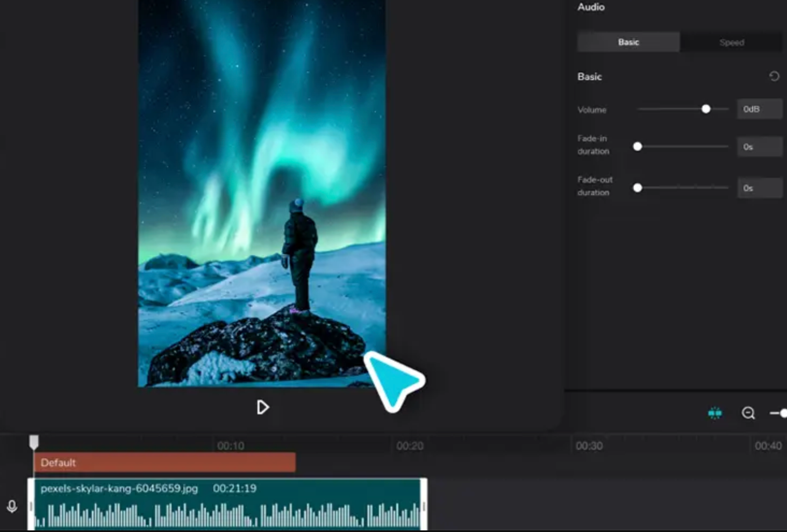Open the Speed tab
Image resolution: width=787 pixels, height=532 pixels.
pos(732,42)
